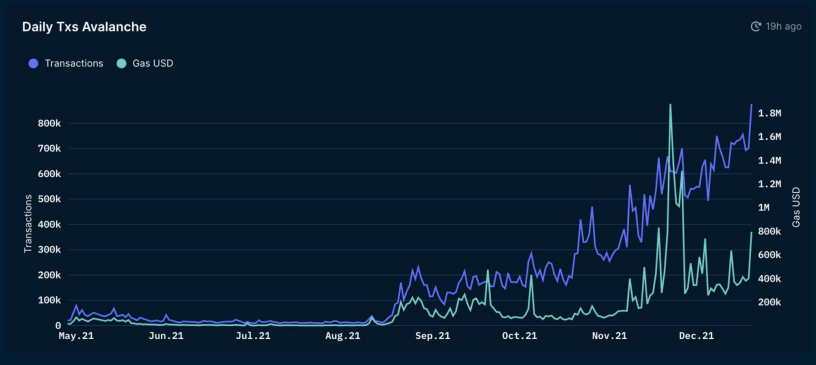Image resolution: width=816 pixels, height=365 pixels.
Task: Click the refresh clock icon beside 19h ago
Action: 756,27
